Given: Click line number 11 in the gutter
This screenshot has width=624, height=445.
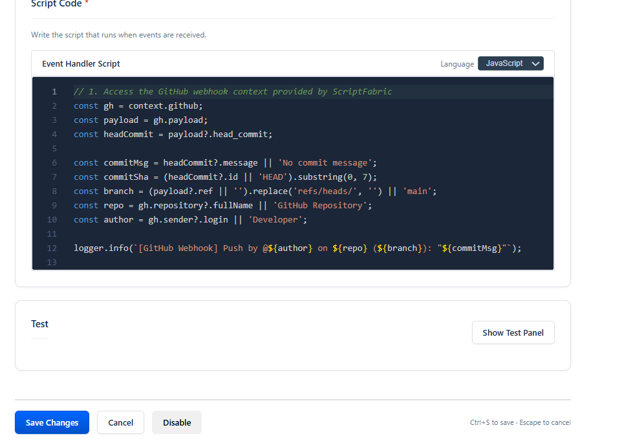Looking at the screenshot, I should 52,234.
